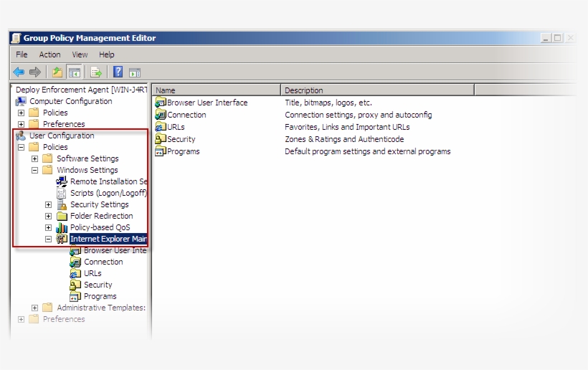Screen dimensions: 588x370
Task: Select the Software Settings tree label
Action: point(87,158)
